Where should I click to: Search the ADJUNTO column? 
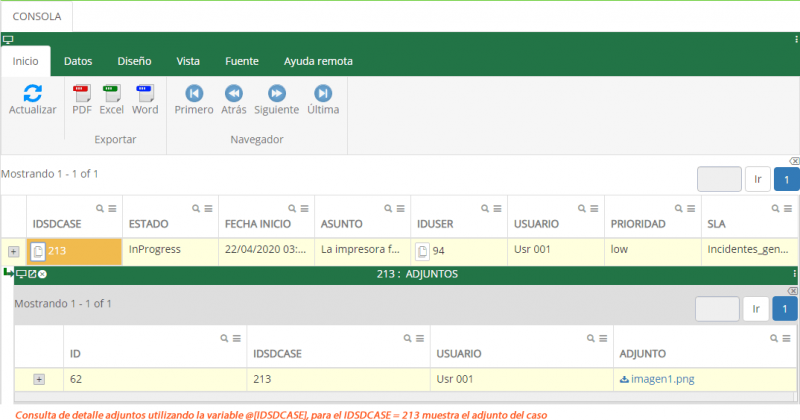[x=774, y=338]
